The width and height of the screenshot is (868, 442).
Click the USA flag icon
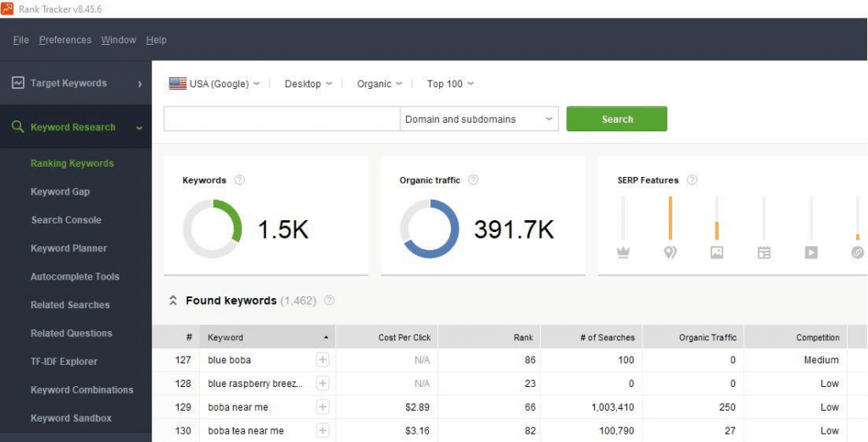[x=178, y=84]
